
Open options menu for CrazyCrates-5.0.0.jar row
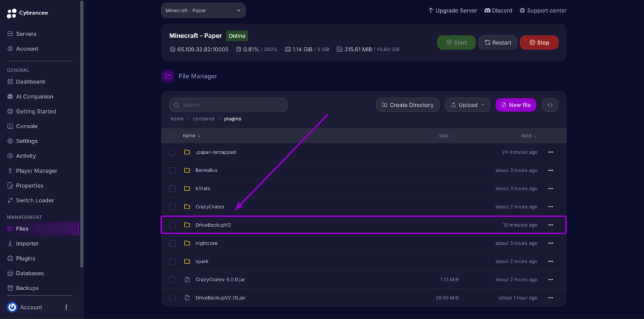tap(550, 279)
